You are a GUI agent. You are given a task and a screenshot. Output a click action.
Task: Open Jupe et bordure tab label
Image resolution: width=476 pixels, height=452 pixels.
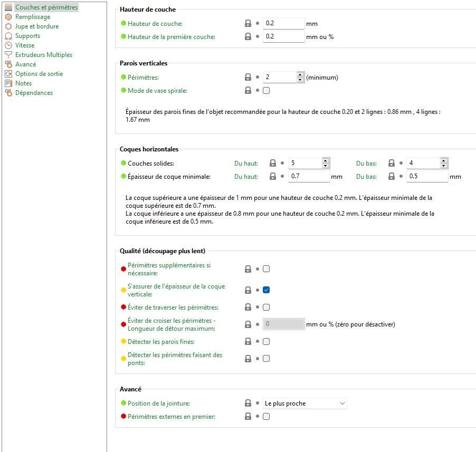pyautogui.click(x=37, y=26)
